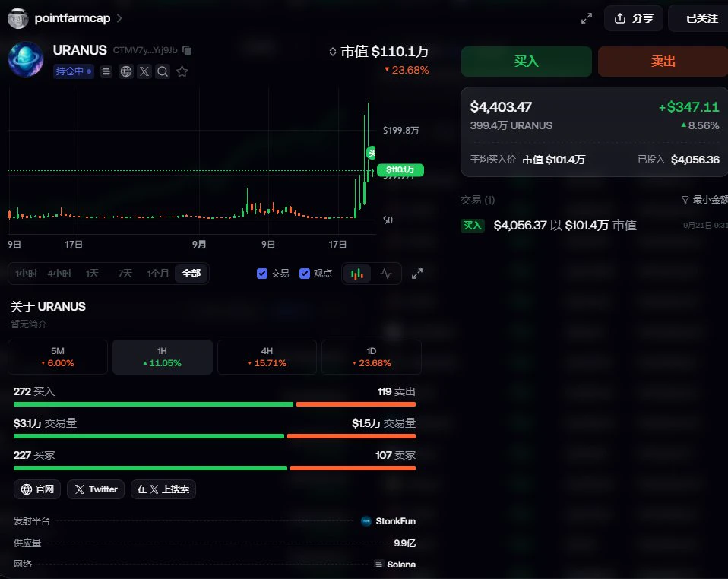Click the 已投入 $4,056.36 amount
Screen dimensions: 728x579
pos(679,160)
